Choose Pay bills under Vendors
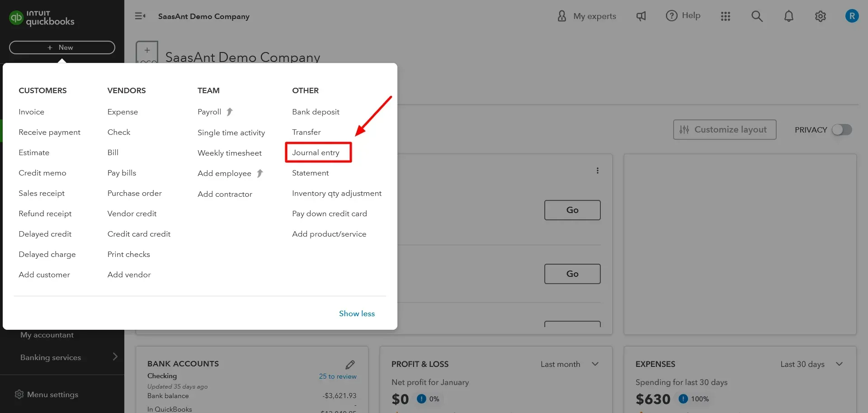The height and width of the screenshot is (413, 868). tap(122, 173)
